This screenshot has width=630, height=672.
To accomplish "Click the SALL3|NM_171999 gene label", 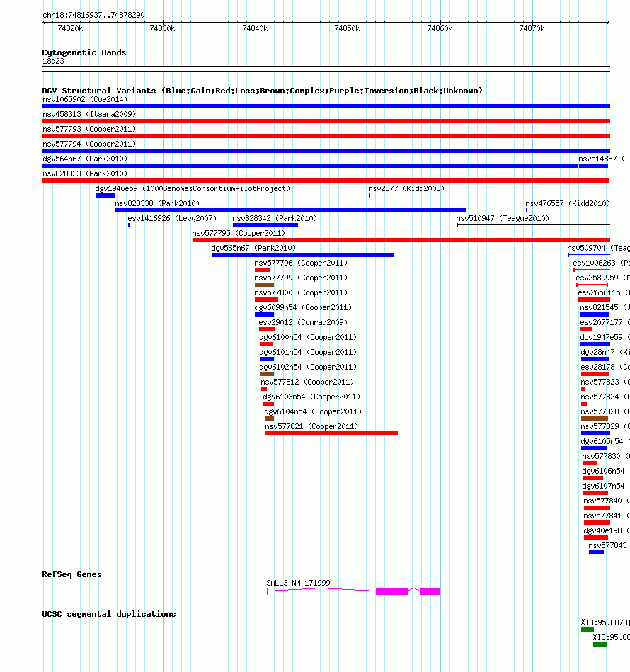I will tap(298, 583).
